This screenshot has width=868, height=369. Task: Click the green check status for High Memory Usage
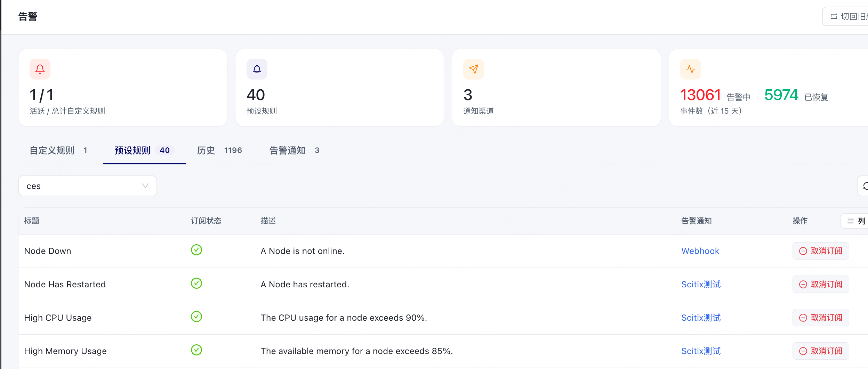(x=196, y=350)
